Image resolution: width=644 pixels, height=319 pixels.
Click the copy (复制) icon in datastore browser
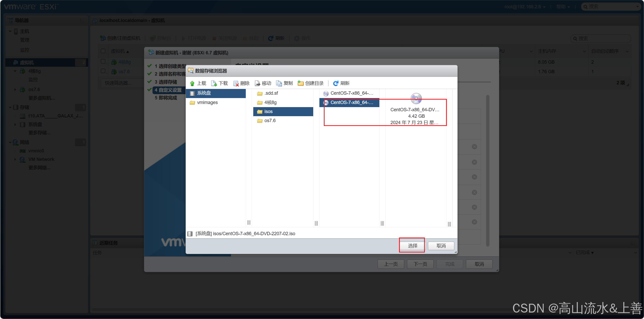pyautogui.click(x=279, y=83)
